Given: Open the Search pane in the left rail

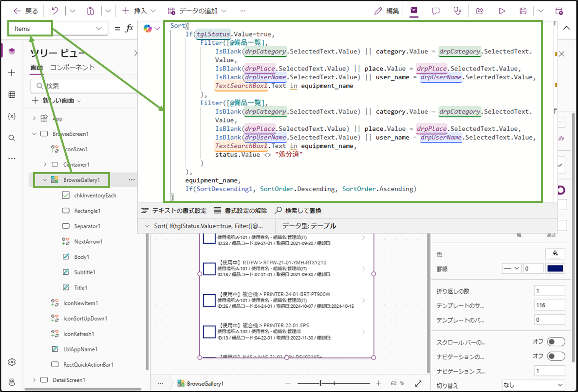Looking at the screenshot, I should coord(11,138).
